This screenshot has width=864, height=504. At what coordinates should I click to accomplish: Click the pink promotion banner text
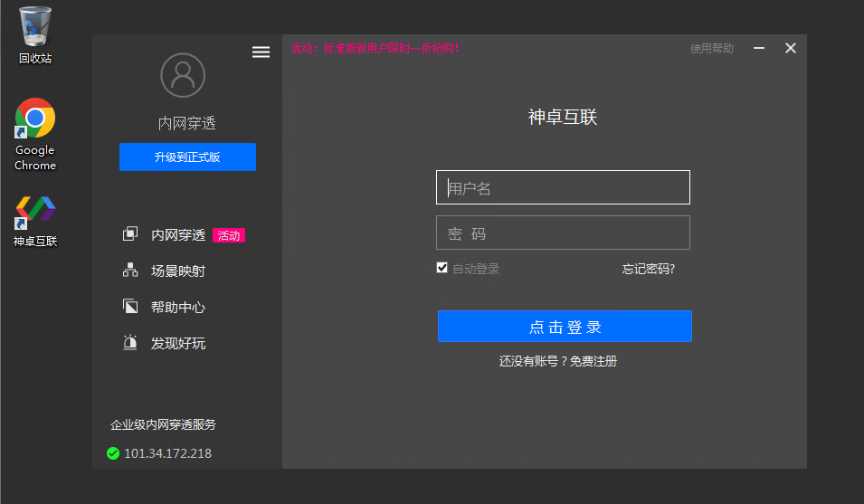(375, 49)
